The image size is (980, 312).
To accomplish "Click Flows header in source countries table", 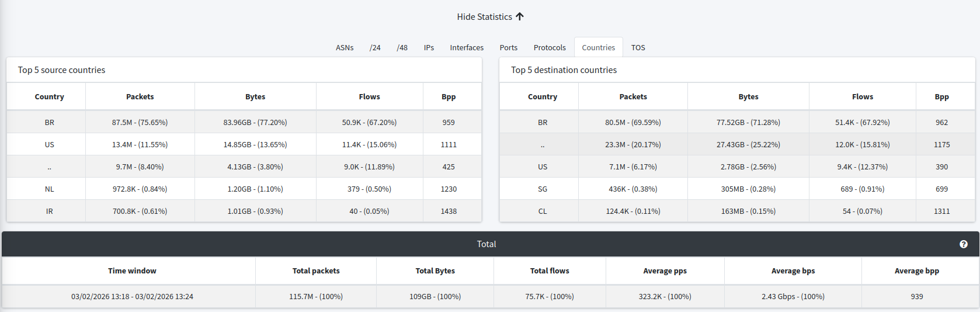I will pos(369,96).
